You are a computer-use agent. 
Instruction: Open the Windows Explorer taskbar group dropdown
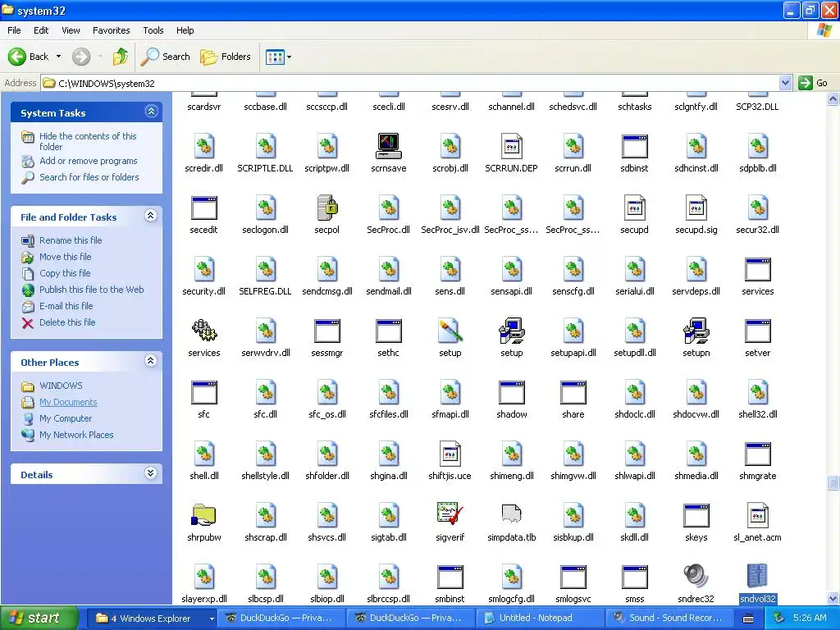[x=212, y=619]
